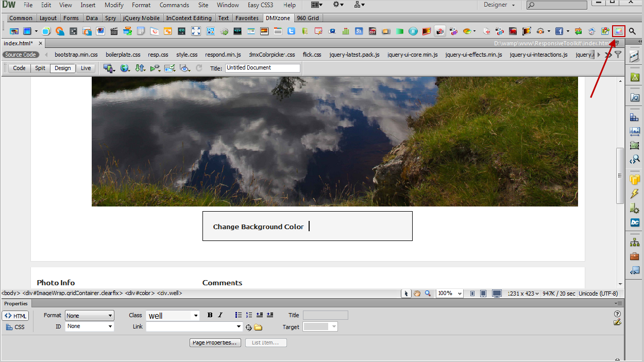Select the Hand tool in status bar
Screen dimensions: 644x362
pyautogui.click(x=417, y=294)
